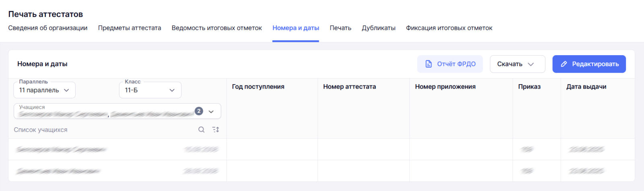Select the Номера и даты tab
The width and height of the screenshot is (644, 191).
point(295,28)
